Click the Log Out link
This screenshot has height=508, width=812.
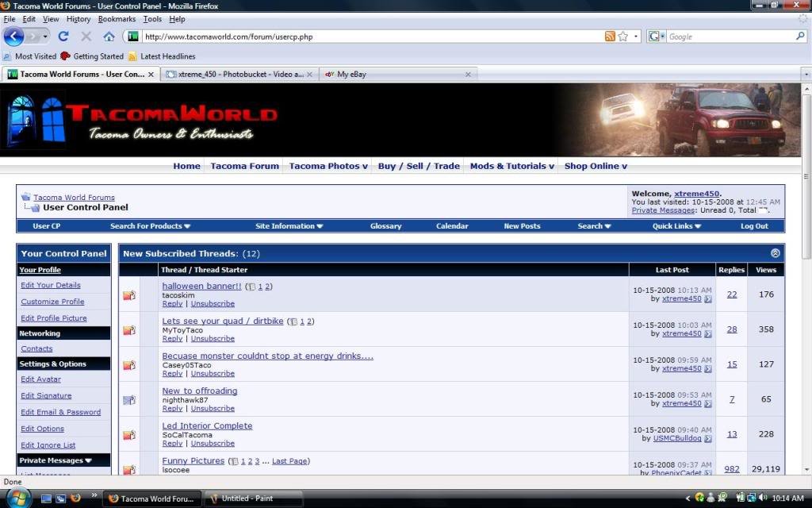[x=754, y=226]
